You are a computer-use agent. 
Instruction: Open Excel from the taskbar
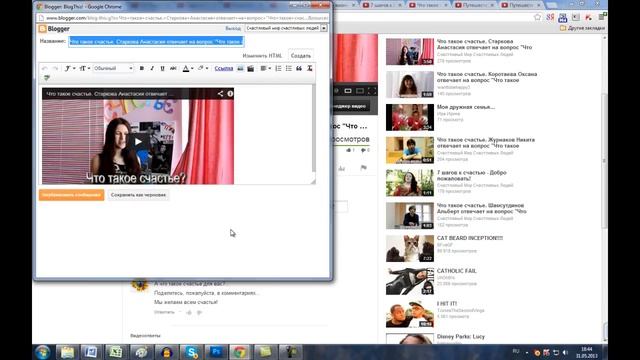coord(116,352)
